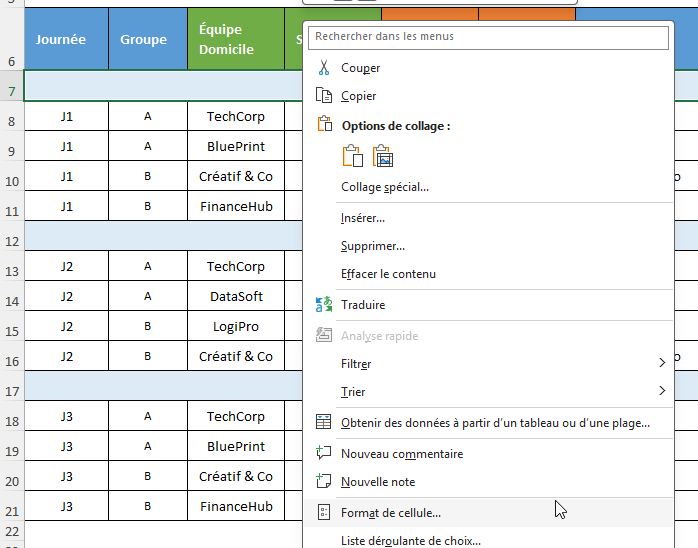Viewport: 698px width, 548px height.
Task: Click the scissors icon next to Couper
Action: click(324, 68)
